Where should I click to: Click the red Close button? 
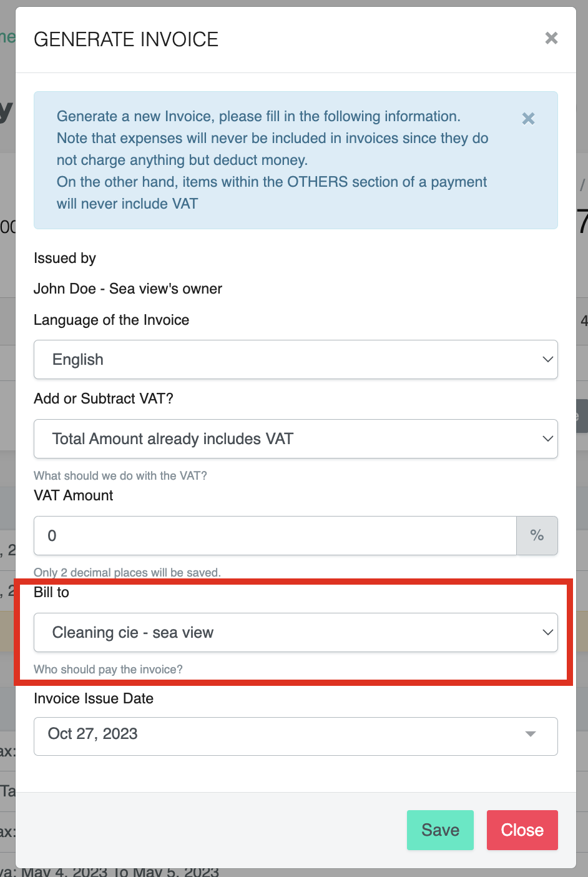(x=522, y=830)
